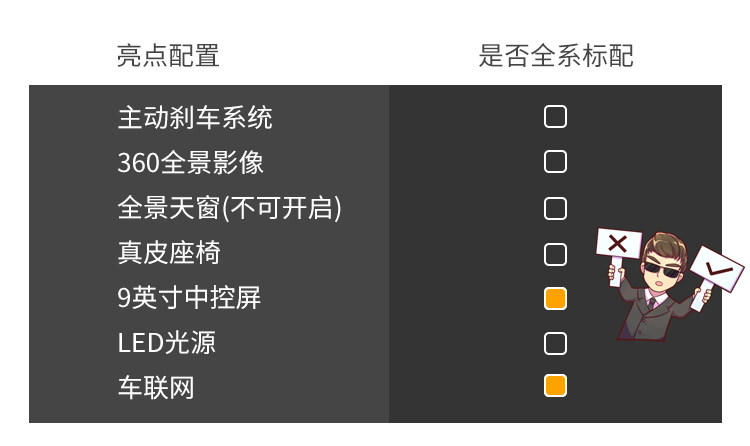Tick the 360全景影像 checkbox
This screenshot has height=446, width=750.
click(555, 162)
